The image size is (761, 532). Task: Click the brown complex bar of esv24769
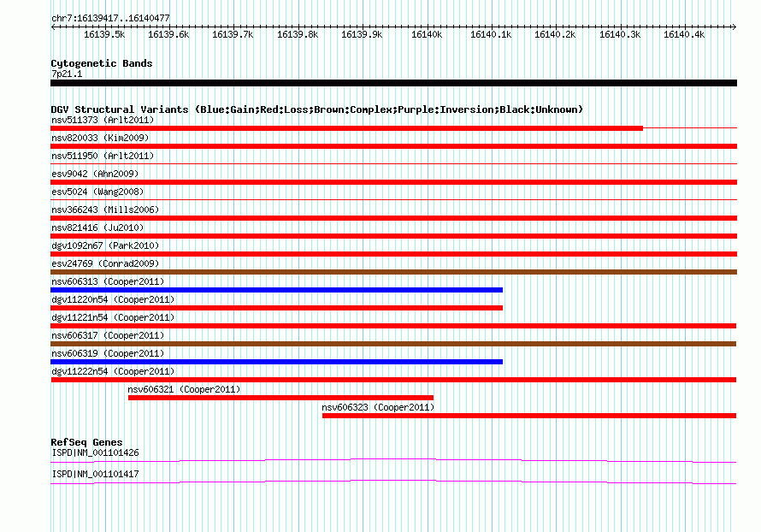pyautogui.click(x=393, y=272)
